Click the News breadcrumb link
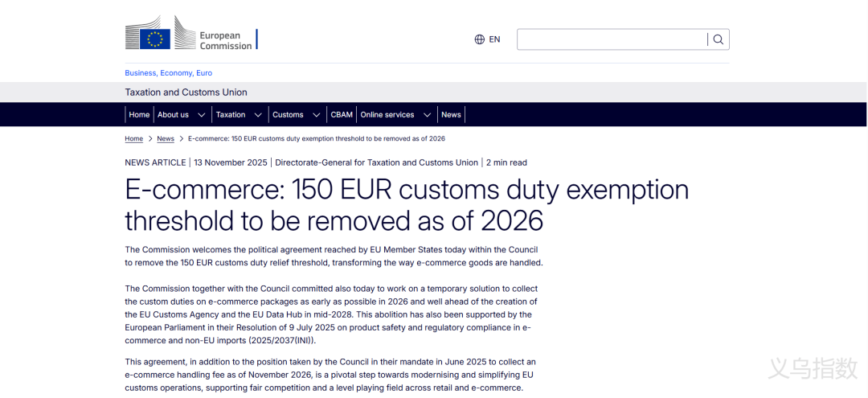 (166, 139)
